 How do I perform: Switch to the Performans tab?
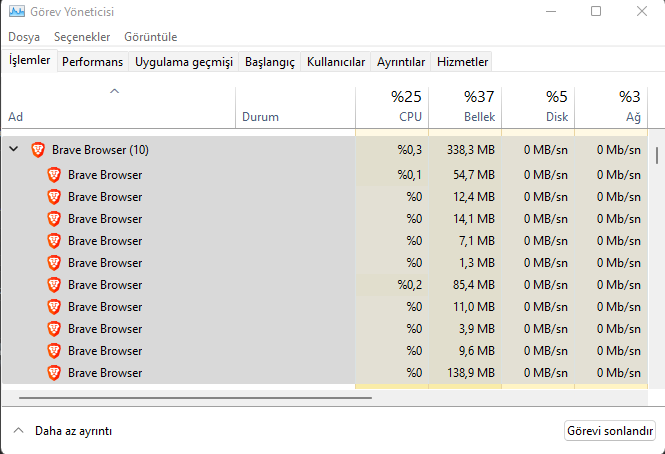tap(92, 62)
